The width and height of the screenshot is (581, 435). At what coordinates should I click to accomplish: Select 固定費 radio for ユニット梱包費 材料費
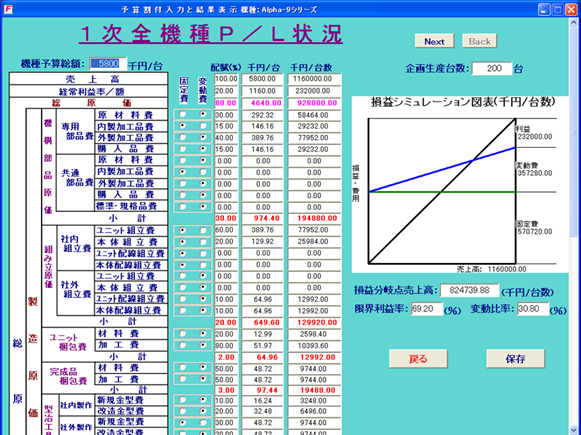click(182, 334)
